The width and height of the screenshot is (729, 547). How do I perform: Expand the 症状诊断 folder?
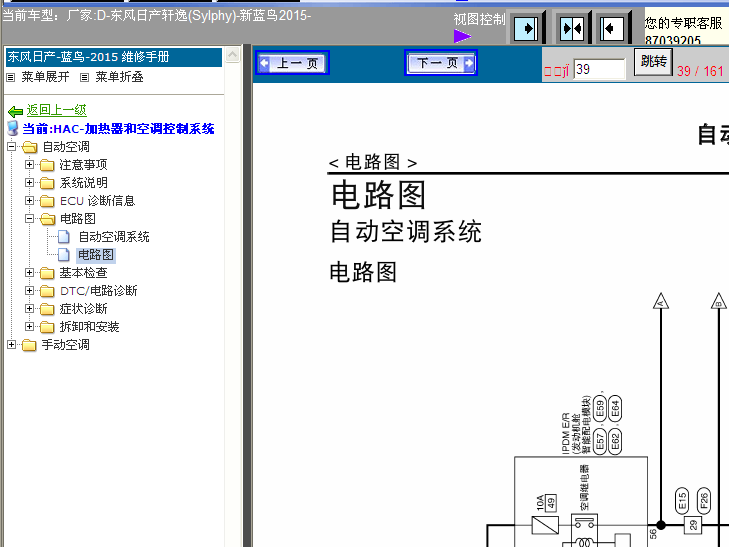point(29,309)
